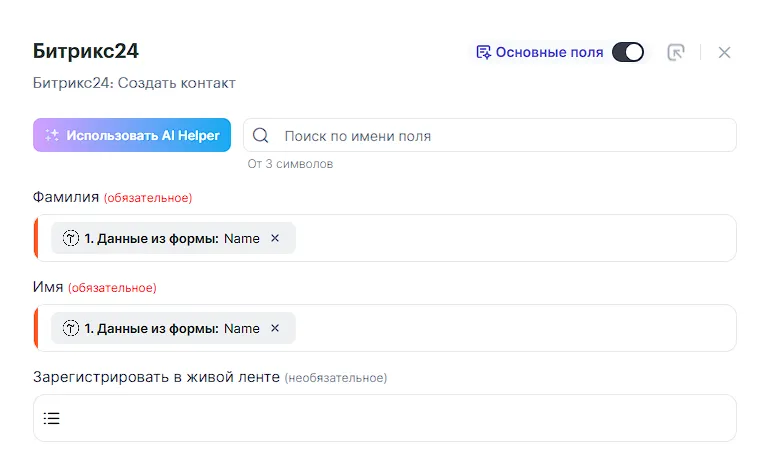The width and height of the screenshot is (774, 458).
Task: Click the "Битрикс24: Создать контакт" subtitle
Action: pos(134,83)
